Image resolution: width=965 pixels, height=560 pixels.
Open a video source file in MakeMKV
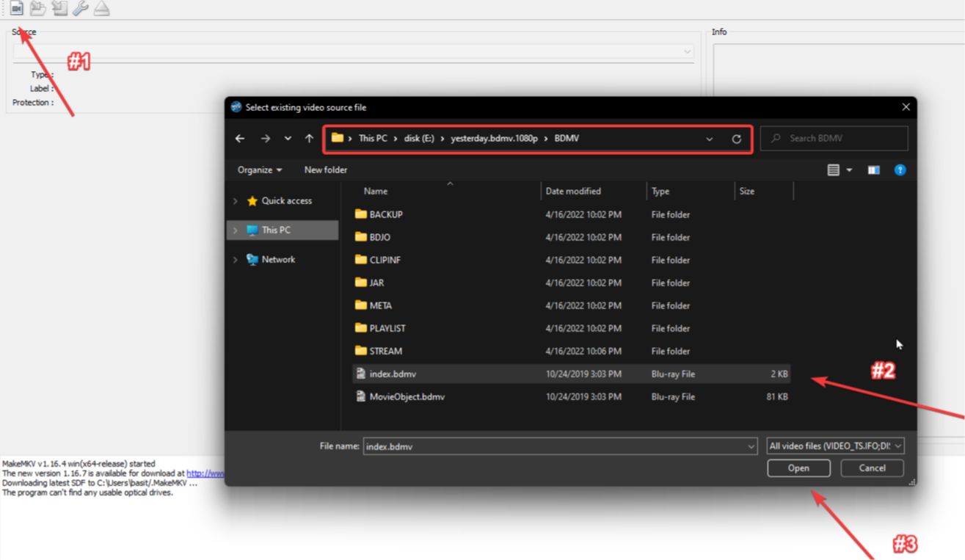[16, 8]
